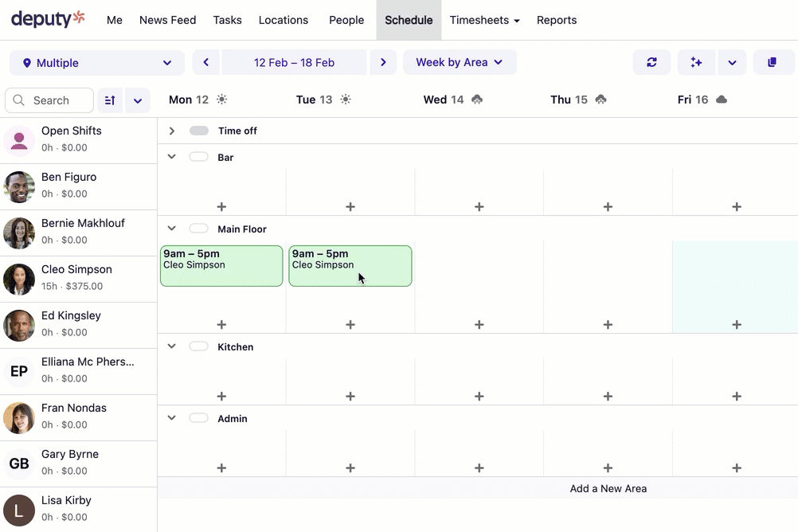Open the Me tab
This screenshot has width=798, height=532.
coord(115,20)
